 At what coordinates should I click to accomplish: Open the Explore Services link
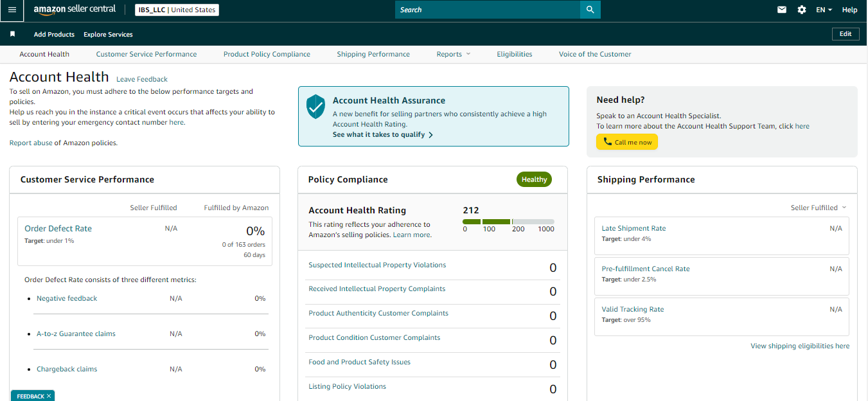pos(108,34)
